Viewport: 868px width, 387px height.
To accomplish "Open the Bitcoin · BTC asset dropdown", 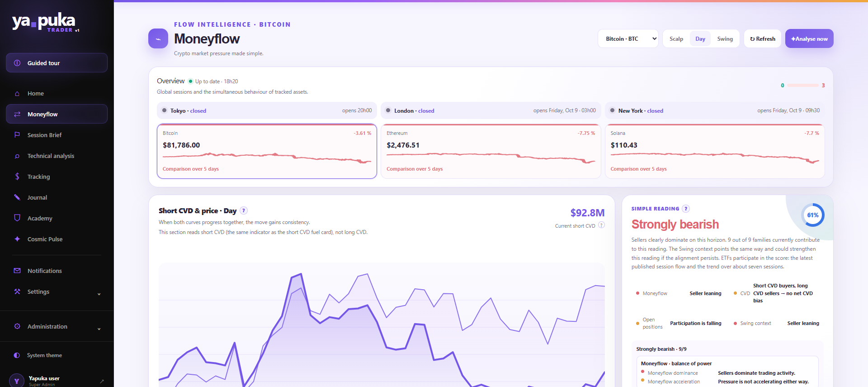I will (628, 39).
